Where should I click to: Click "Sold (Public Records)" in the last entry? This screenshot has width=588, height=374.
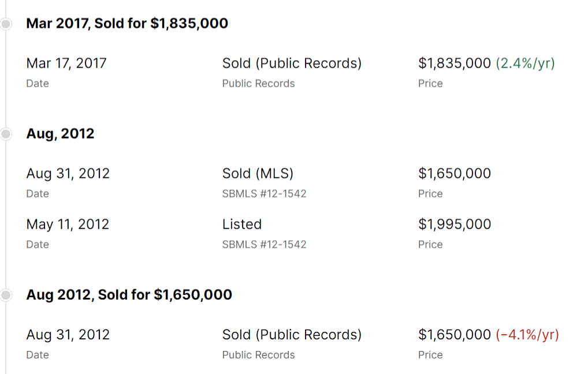[x=292, y=335]
